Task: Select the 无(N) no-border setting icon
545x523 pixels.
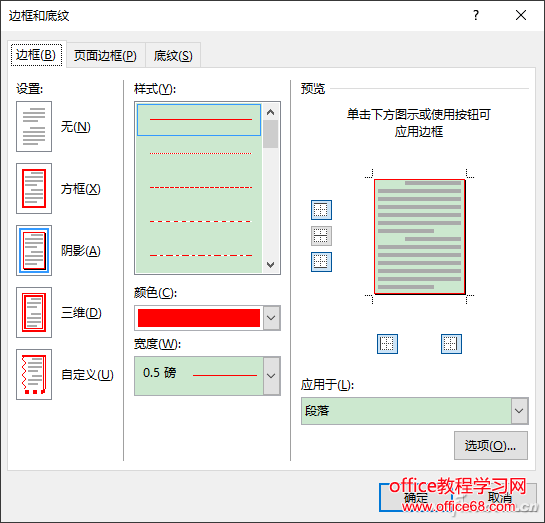Action: (34, 126)
